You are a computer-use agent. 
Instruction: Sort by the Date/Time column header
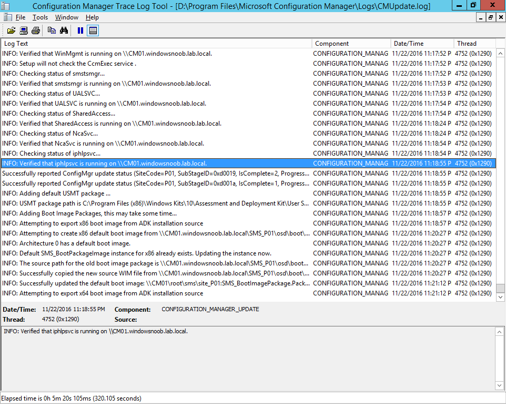pos(422,44)
